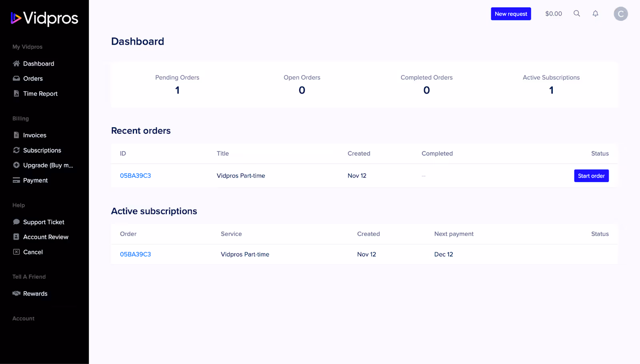This screenshot has height=364, width=640.
Task: Click the Time Report document icon
Action: click(x=16, y=94)
